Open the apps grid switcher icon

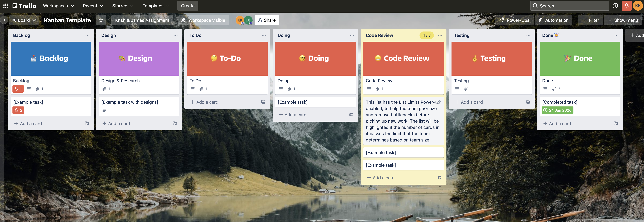pyautogui.click(x=6, y=6)
